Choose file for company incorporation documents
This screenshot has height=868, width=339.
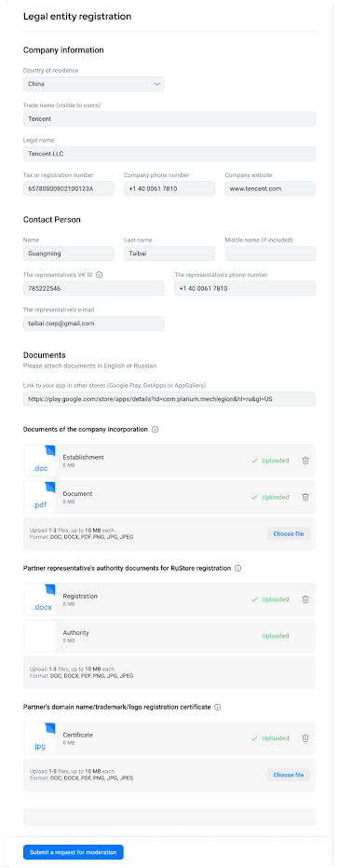point(289,534)
